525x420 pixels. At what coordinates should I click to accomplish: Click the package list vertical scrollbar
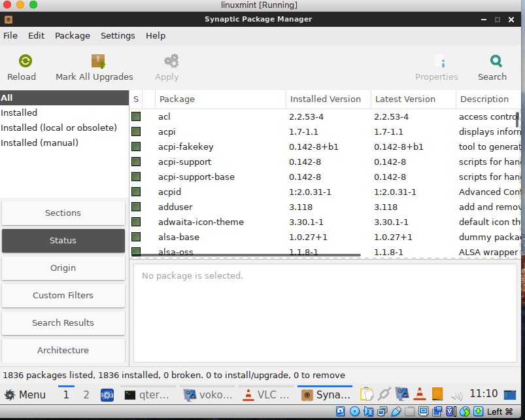point(518,120)
